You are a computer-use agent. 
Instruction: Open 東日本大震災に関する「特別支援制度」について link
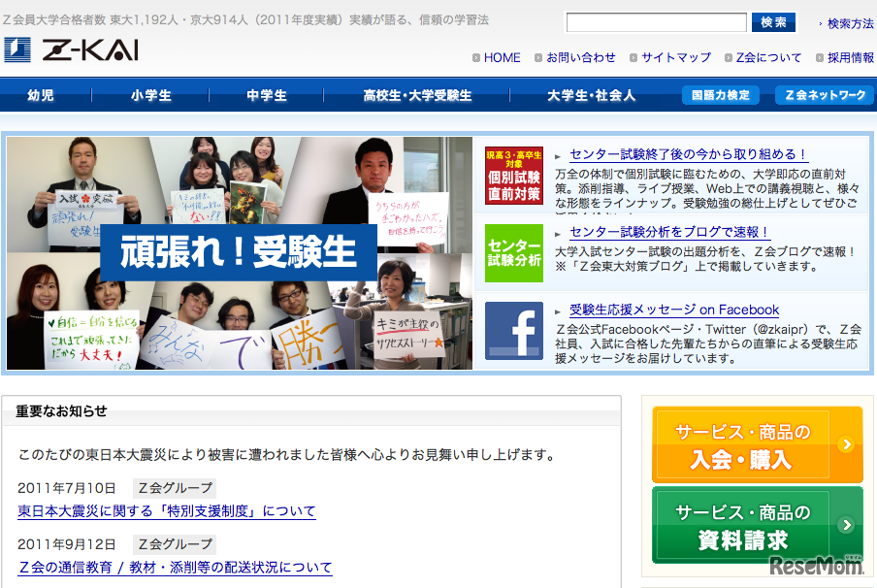[167, 511]
